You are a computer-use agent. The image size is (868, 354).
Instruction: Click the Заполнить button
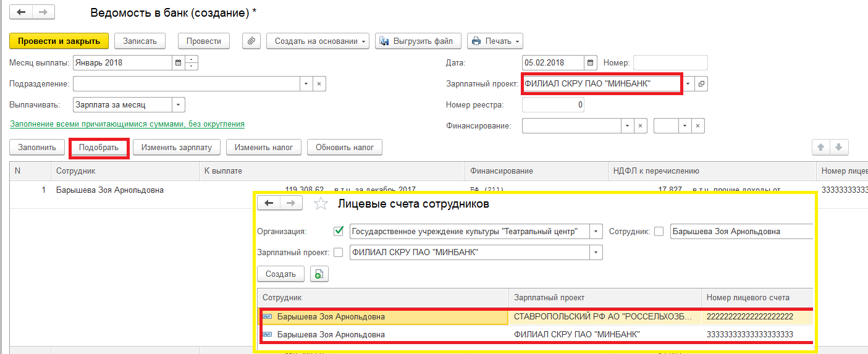point(37,147)
